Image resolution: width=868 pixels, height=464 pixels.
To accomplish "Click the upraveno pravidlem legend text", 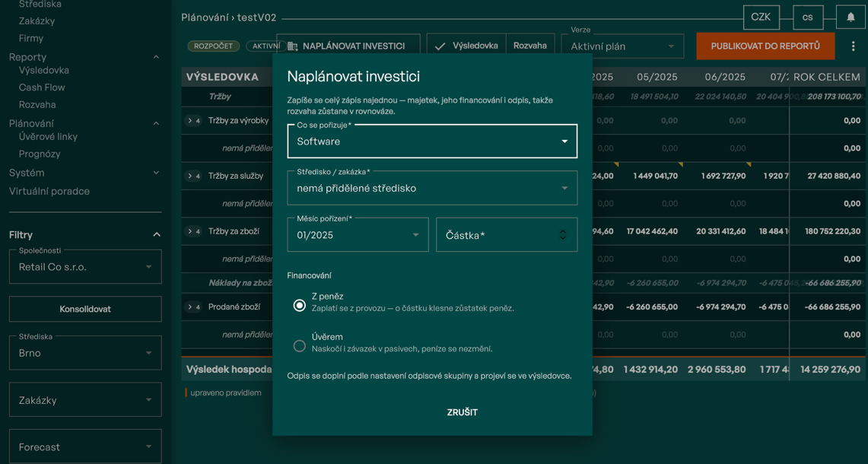I will pyautogui.click(x=226, y=393).
